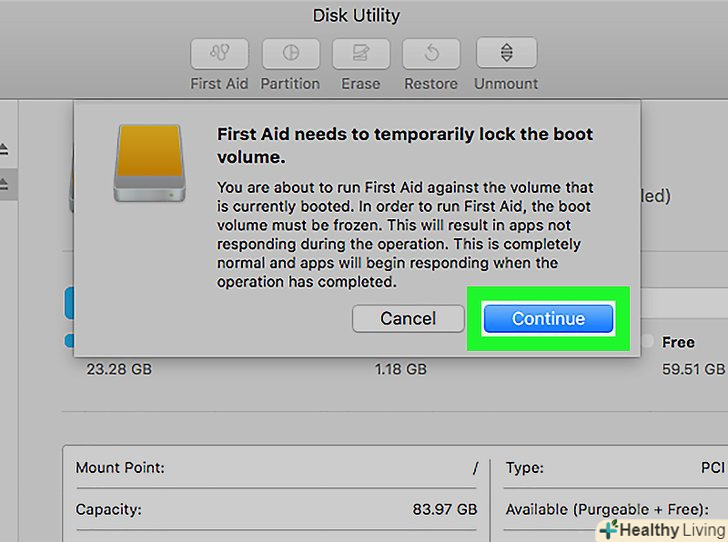This screenshot has width=728, height=542.
Task: Eject the first sidebar volume
Action: pyautogui.click(x=6, y=149)
